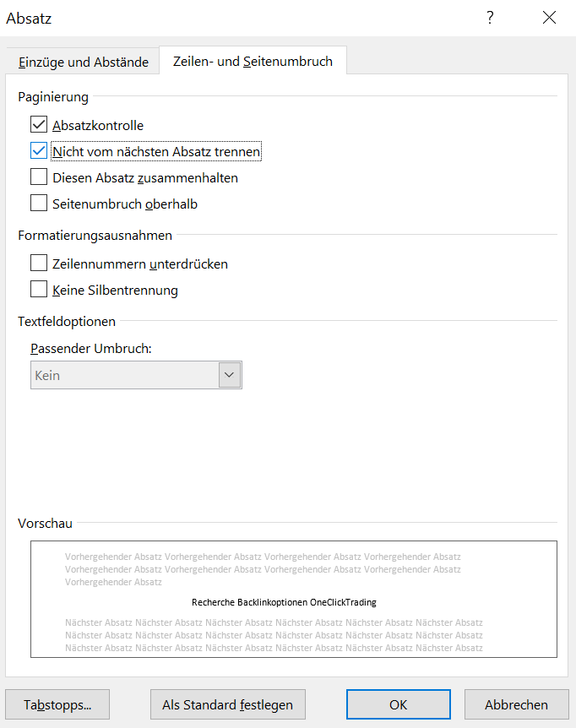Switch to Einzüge und Abstände tab

pyautogui.click(x=83, y=62)
